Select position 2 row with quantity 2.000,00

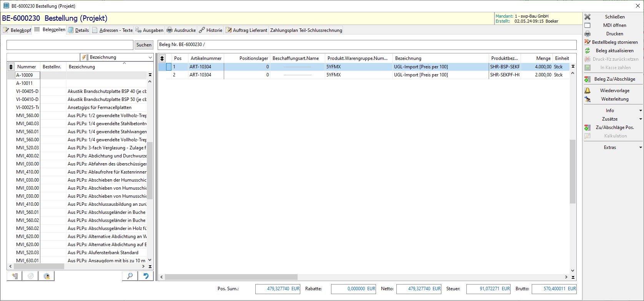pyautogui.click(x=364, y=75)
